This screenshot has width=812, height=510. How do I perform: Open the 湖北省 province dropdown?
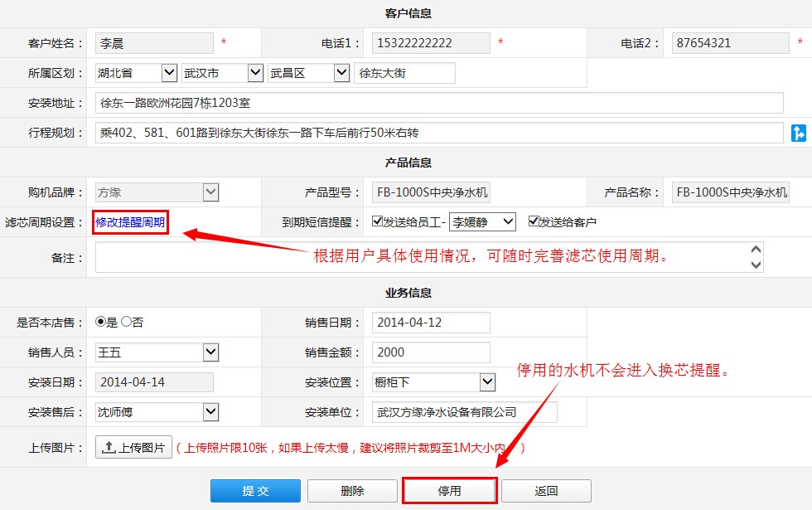point(169,73)
